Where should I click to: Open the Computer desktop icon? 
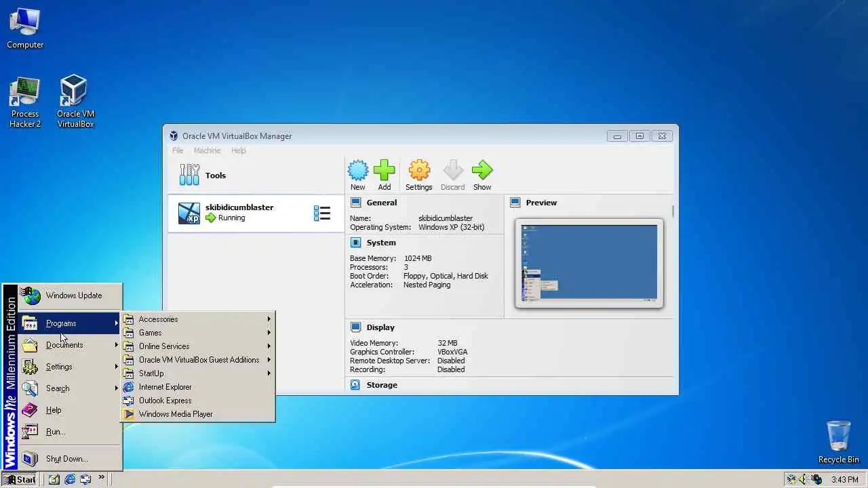[x=25, y=28]
